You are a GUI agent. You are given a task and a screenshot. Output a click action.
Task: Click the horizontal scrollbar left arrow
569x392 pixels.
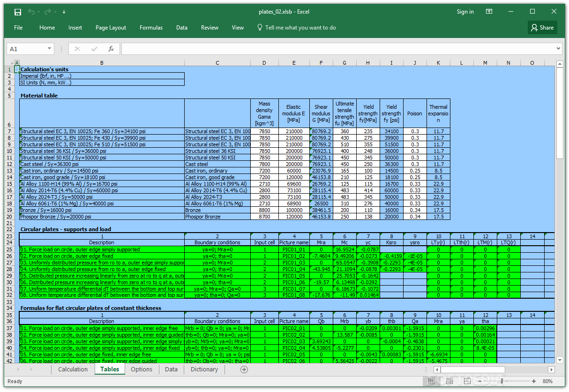click(436, 369)
